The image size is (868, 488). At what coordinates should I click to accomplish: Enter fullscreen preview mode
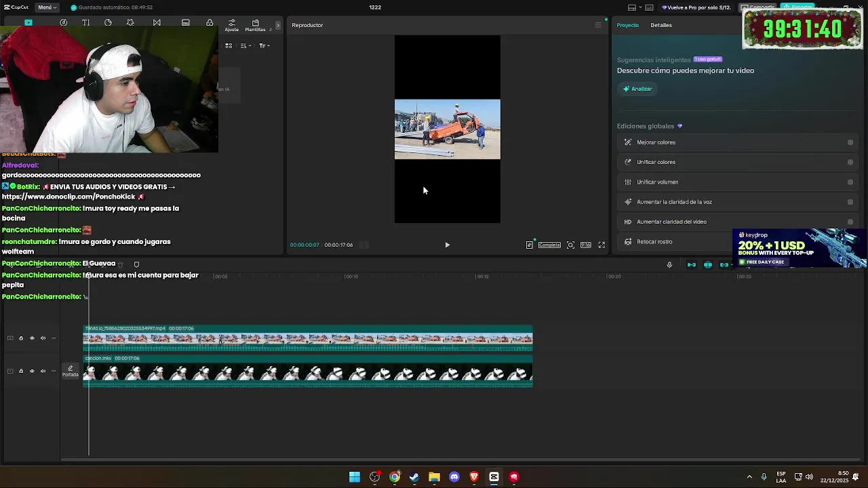(601, 245)
